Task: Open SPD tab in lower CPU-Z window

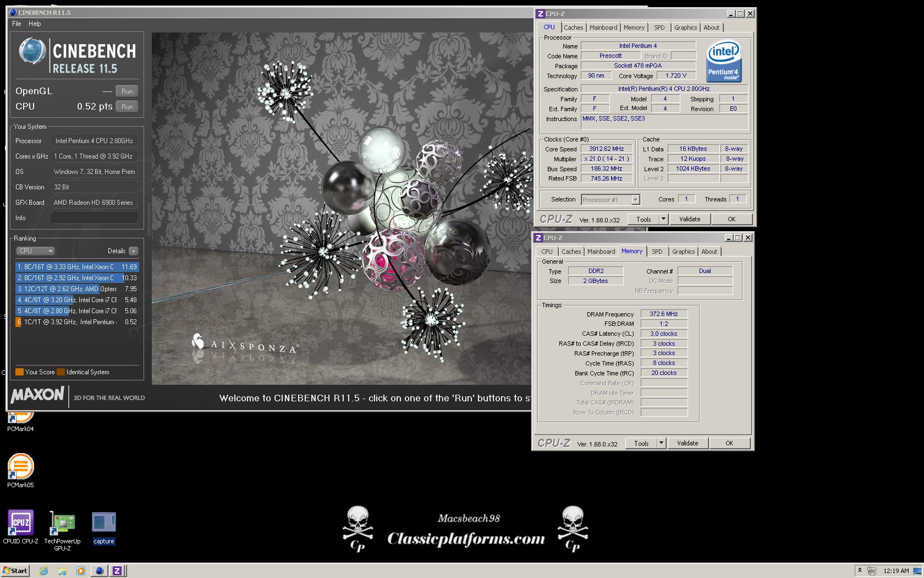Action: 657,252
